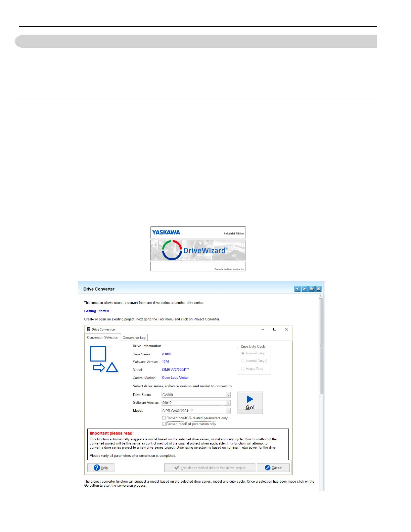Enable Convert modified parameters only checkbox
This screenshot has height=532, width=411.
point(164,424)
